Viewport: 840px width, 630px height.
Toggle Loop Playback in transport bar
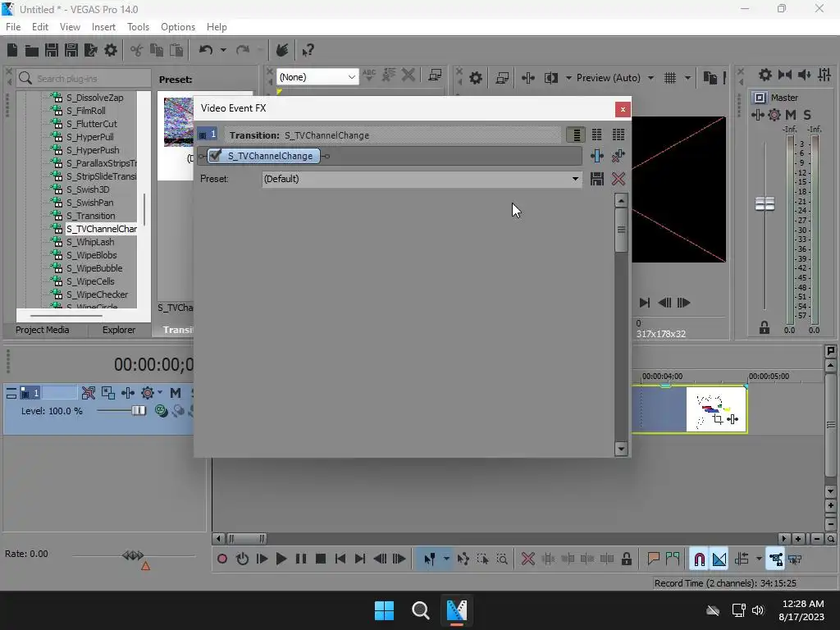[x=242, y=559]
